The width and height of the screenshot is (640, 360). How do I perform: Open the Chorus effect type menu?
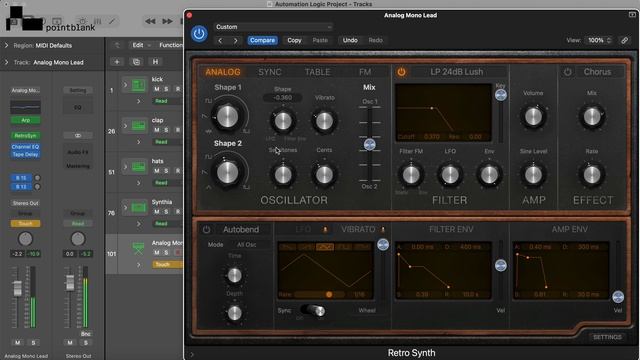point(597,72)
